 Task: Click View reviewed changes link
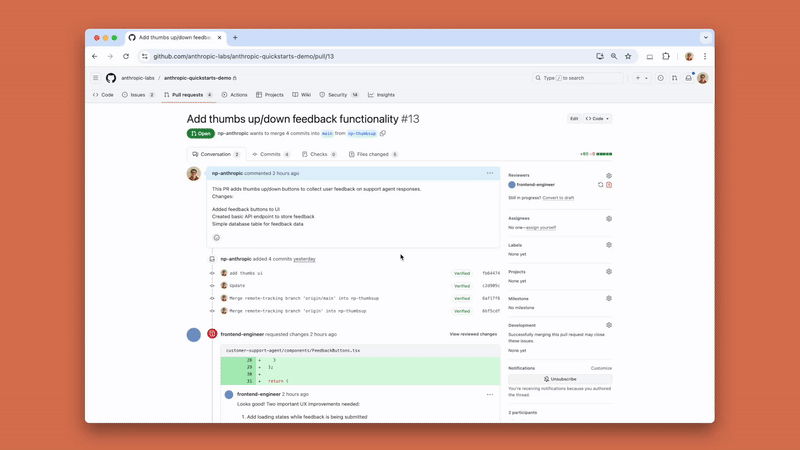coord(473,334)
